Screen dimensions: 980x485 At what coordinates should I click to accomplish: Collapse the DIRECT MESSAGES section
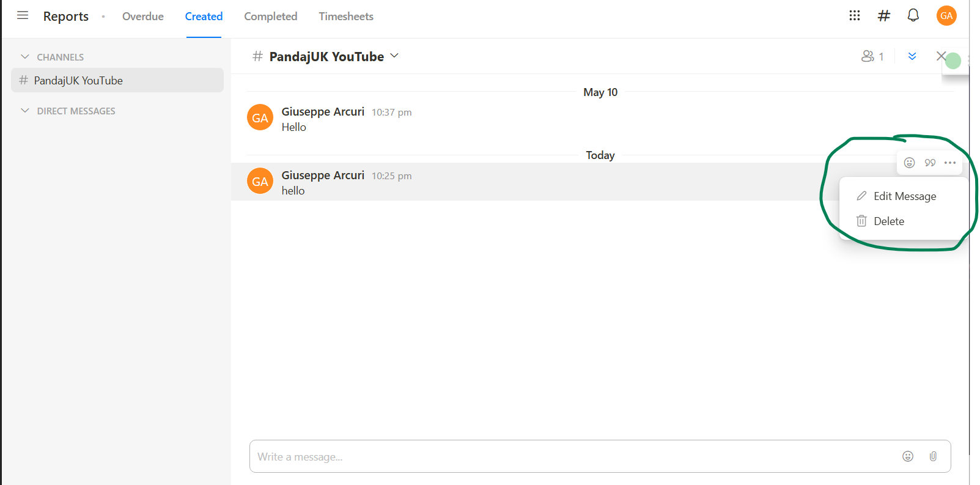(x=25, y=111)
